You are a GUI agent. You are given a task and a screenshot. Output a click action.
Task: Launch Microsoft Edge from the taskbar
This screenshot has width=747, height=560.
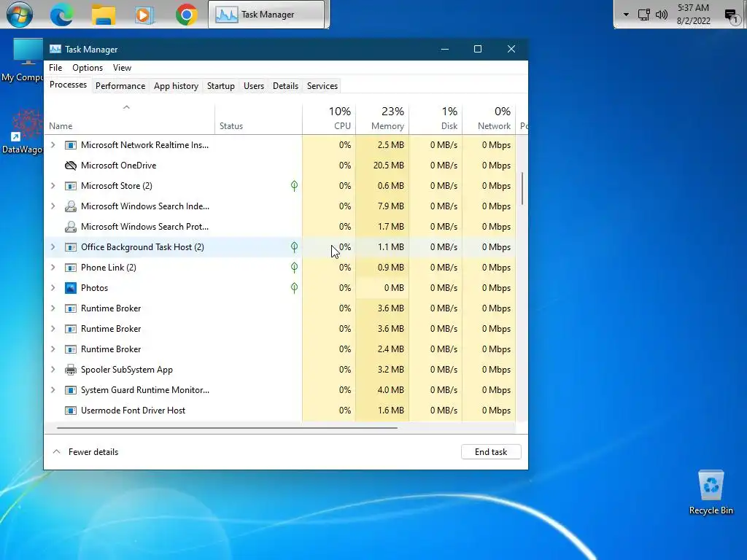tap(62, 15)
